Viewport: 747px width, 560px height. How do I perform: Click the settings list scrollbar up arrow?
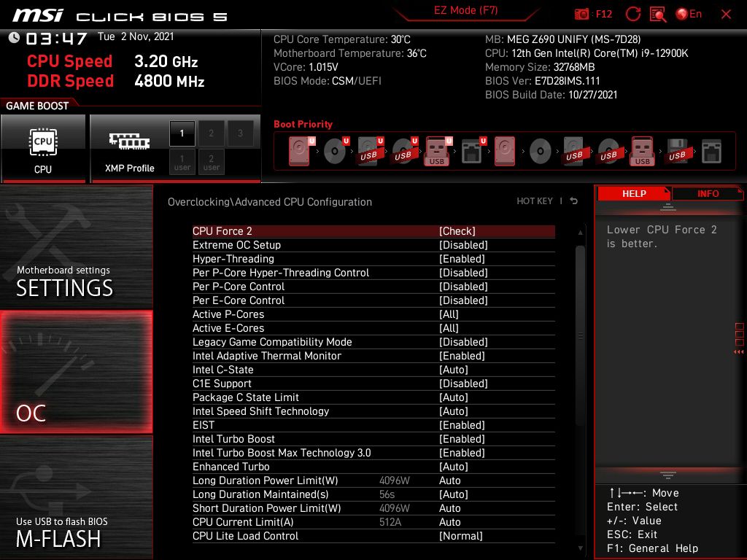point(580,232)
